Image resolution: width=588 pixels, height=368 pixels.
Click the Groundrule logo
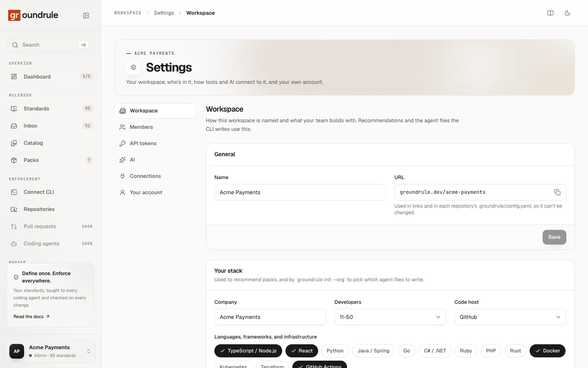(33, 15)
